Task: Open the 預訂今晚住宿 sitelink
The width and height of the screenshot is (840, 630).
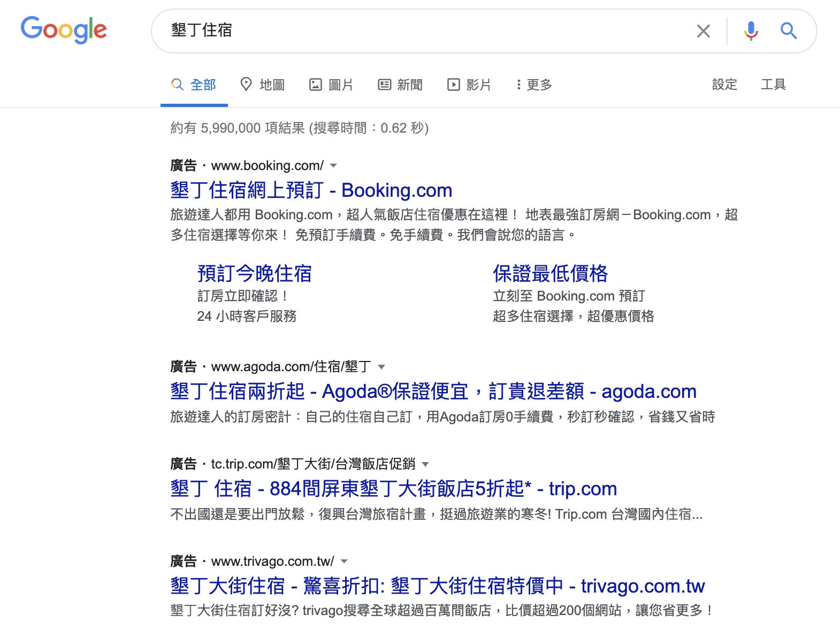Action: click(x=254, y=273)
